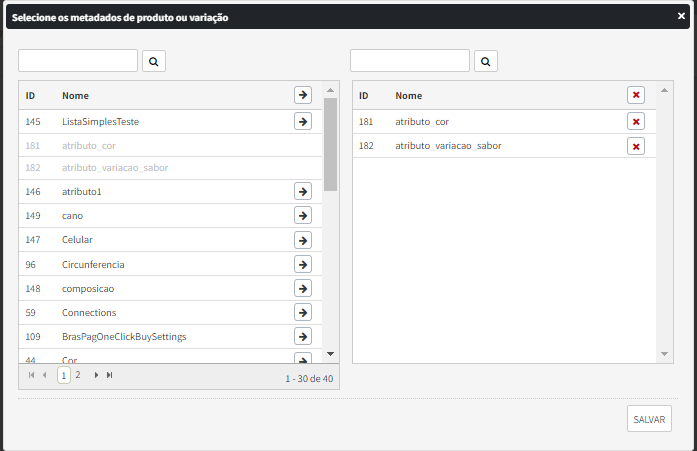697x451 pixels.
Task: Click ID 145 cell
Action: [x=33, y=122]
